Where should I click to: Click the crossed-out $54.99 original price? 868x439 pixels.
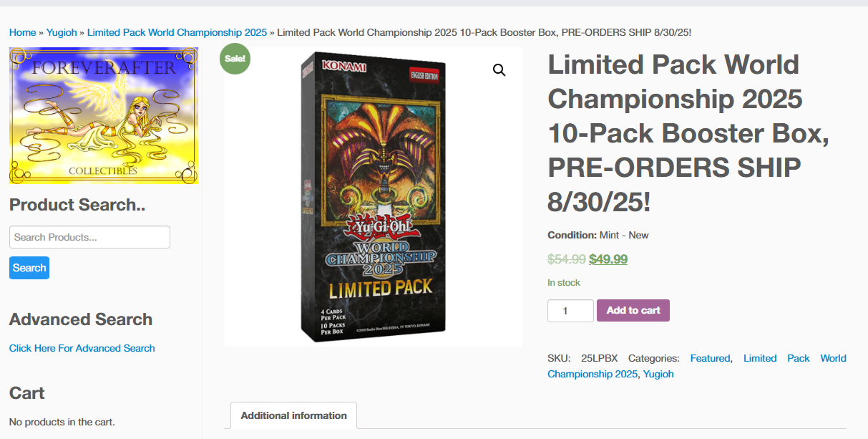click(x=567, y=259)
